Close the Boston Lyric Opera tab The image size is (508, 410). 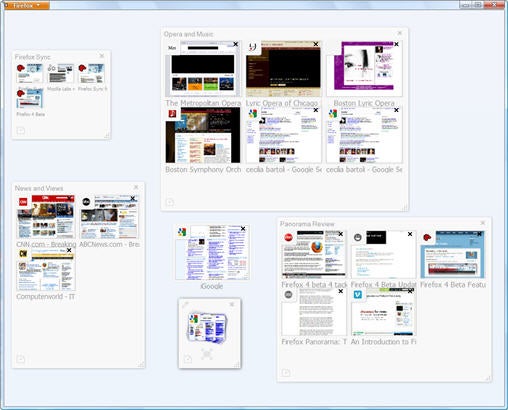tap(396, 44)
